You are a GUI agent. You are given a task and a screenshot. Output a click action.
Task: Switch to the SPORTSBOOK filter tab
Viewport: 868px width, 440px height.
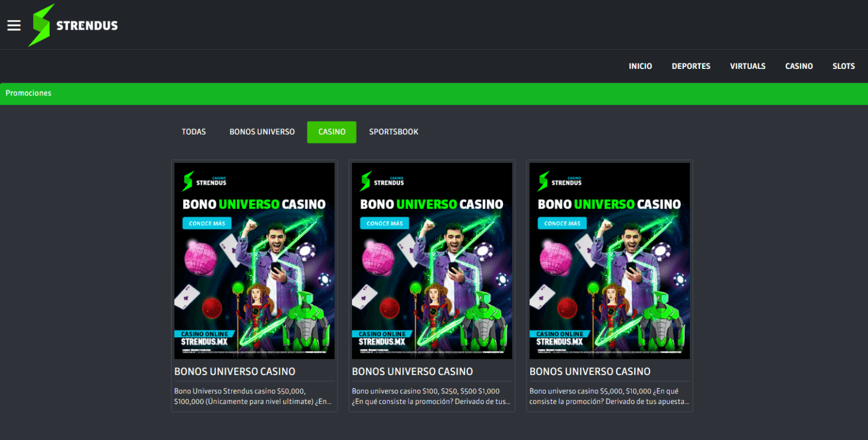[394, 132]
